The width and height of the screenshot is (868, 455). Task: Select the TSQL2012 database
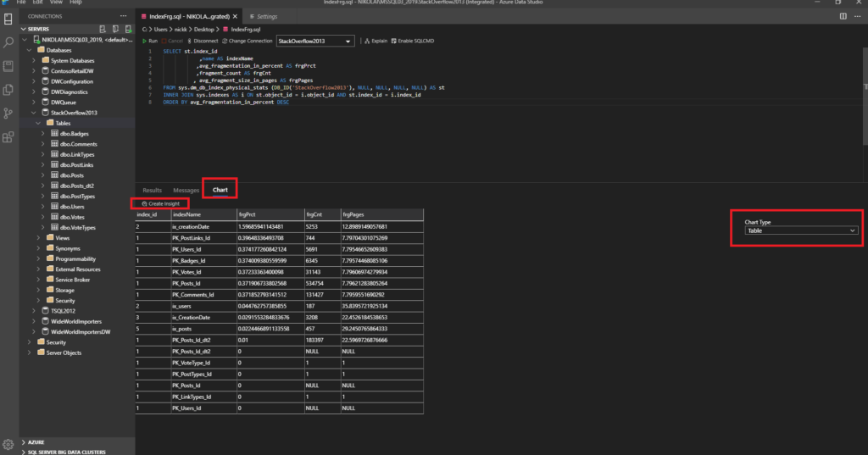click(x=63, y=311)
